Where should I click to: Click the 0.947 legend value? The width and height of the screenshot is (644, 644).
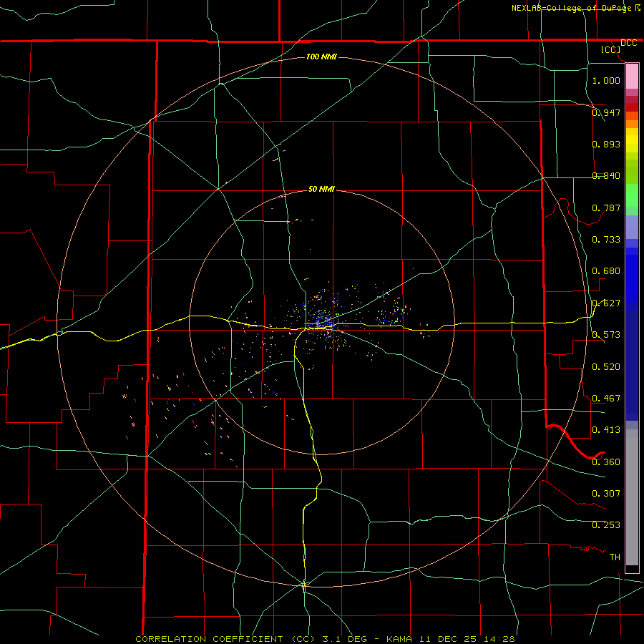606,112
